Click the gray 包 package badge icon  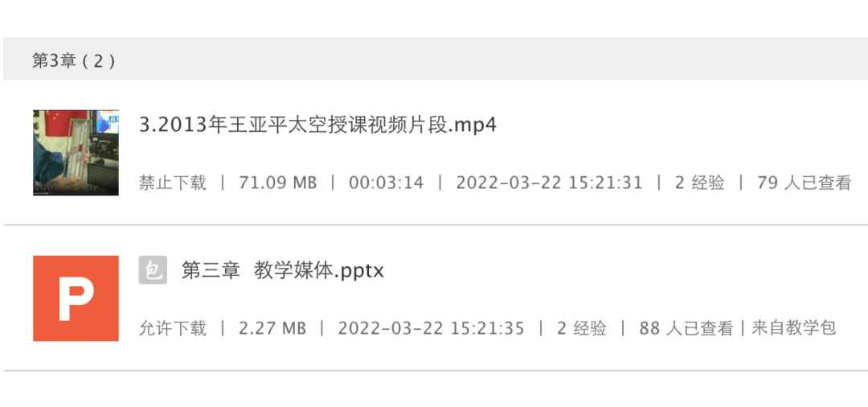click(x=153, y=270)
